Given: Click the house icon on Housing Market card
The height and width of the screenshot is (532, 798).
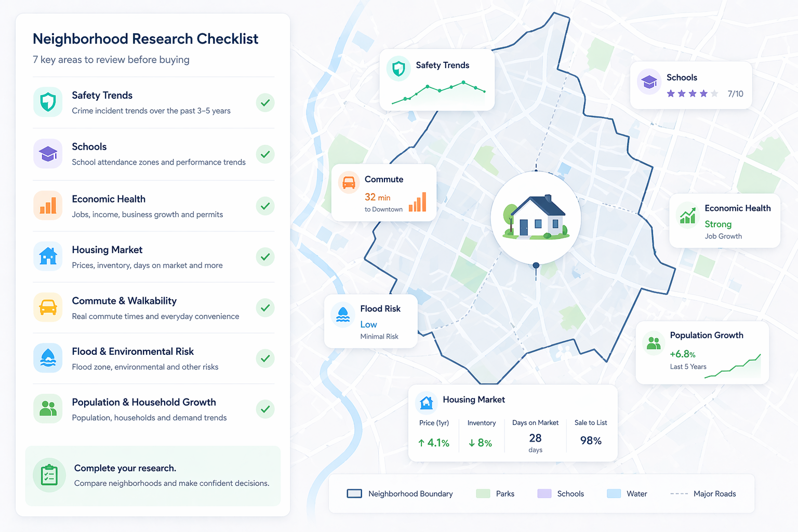Looking at the screenshot, I should point(427,403).
